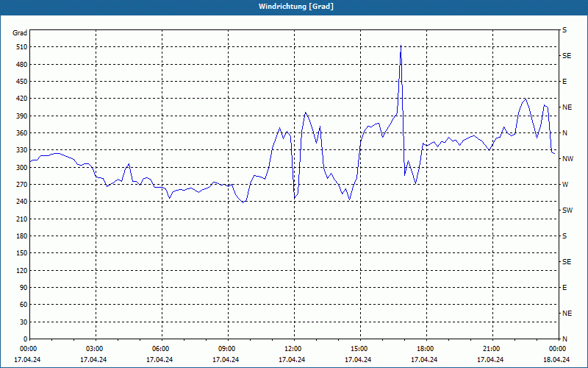This screenshot has width=588, height=368.
Task: Select the 06:00 time axis label
Action: pos(162,349)
